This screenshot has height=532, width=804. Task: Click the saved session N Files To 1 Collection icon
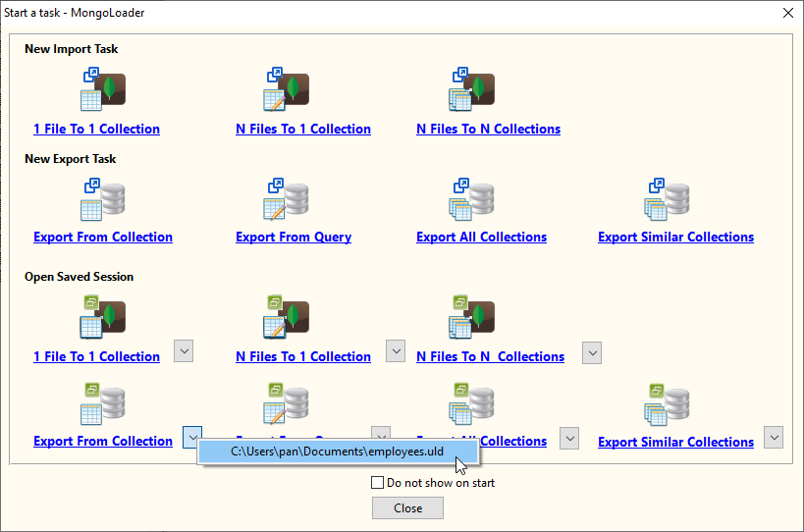click(287, 317)
